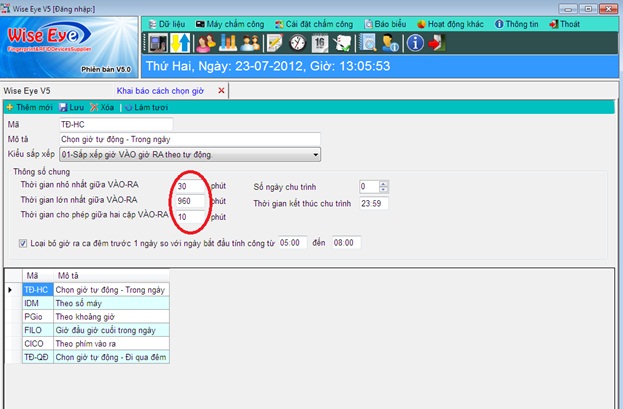Click the Mô tả column header
623x409 pixels.
[111, 275]
